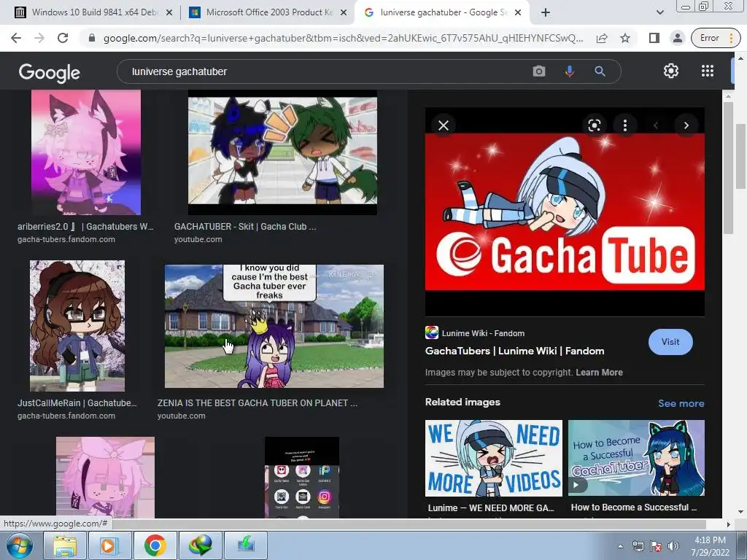Show hidden tray icons arrow

point(620,546)
